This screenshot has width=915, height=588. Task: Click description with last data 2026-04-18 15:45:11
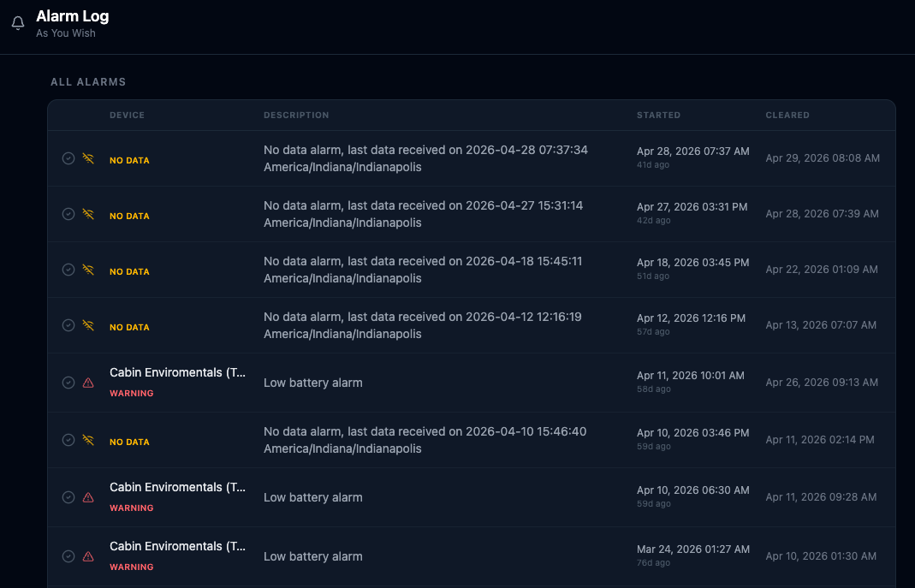tap(423, 270)
